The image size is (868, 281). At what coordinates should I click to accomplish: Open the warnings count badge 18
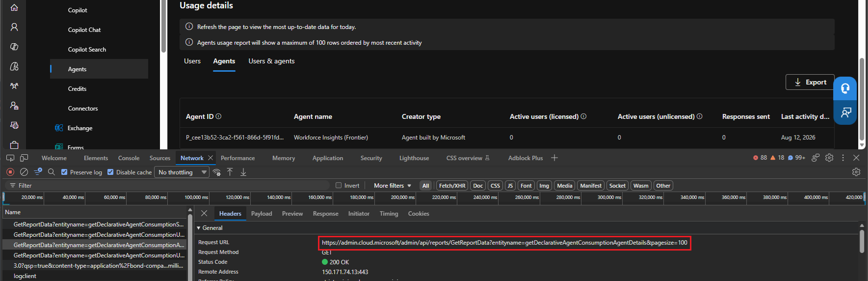point(777,158)
